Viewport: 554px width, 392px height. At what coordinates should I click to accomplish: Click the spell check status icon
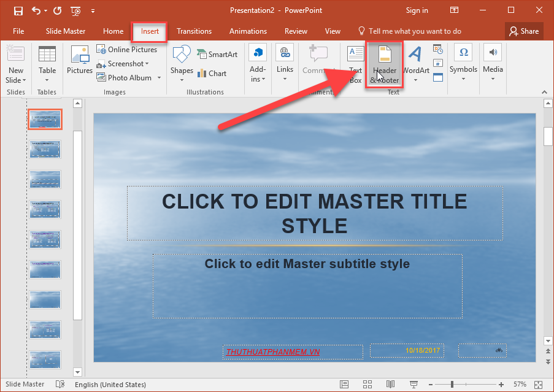tap(60, 384)
